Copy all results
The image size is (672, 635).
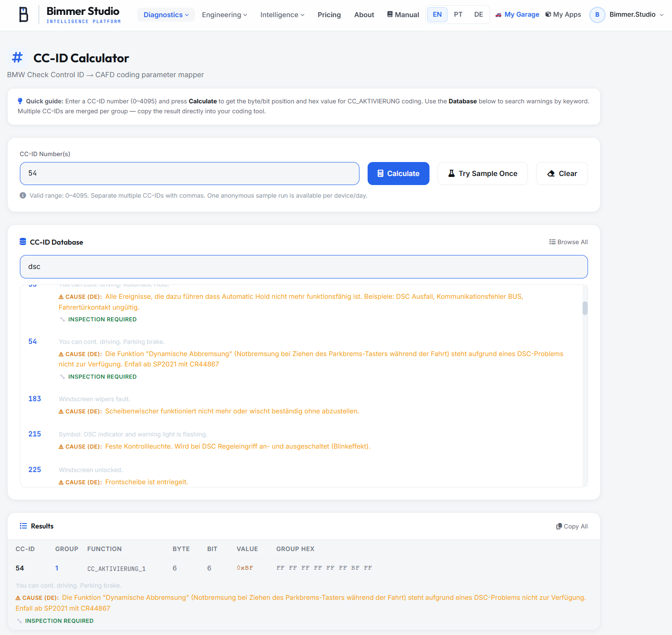572,526
